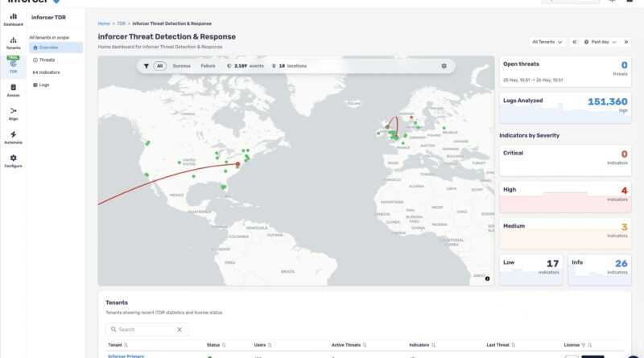
Task: Open the All Tenants dropdown
Action: pyautogui.click(x=547, y=42)
